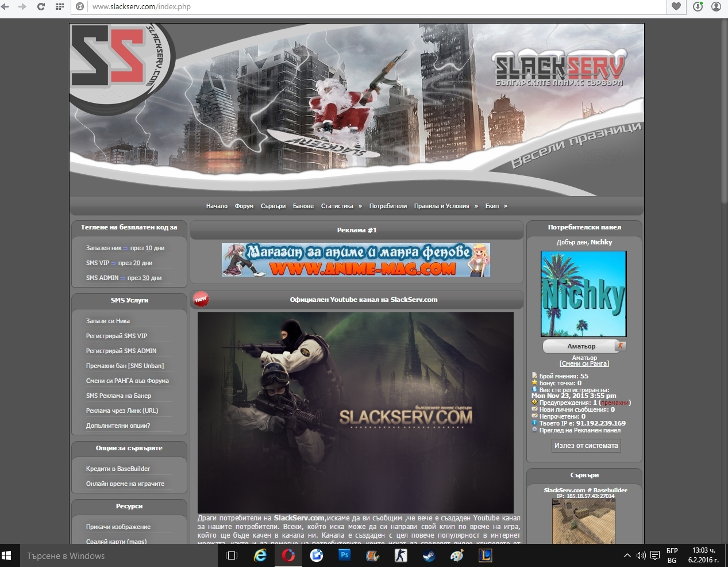The width and height of the screenshot is (728, 567).
Task: Open the Форум menu item
Action: [244, 206]
